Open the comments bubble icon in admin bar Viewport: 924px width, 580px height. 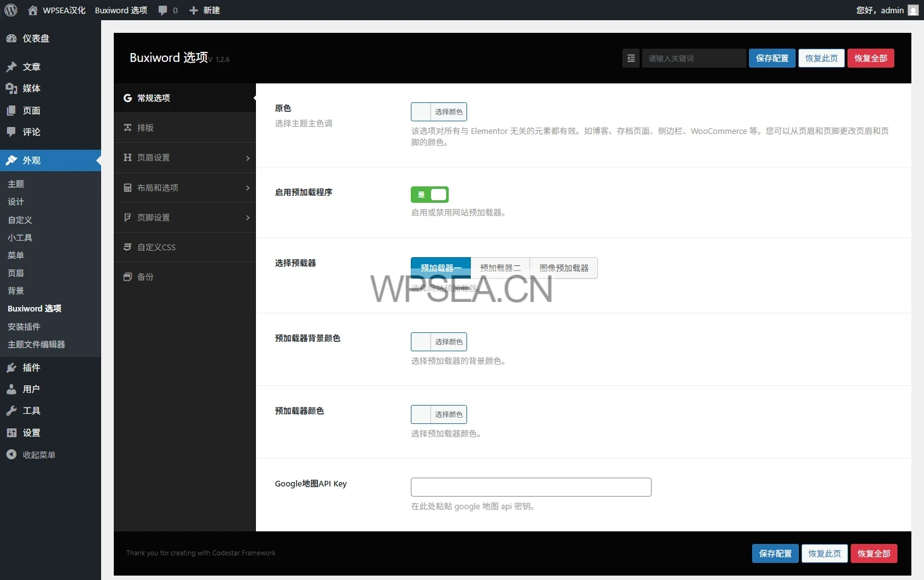[x=163, y=10]
